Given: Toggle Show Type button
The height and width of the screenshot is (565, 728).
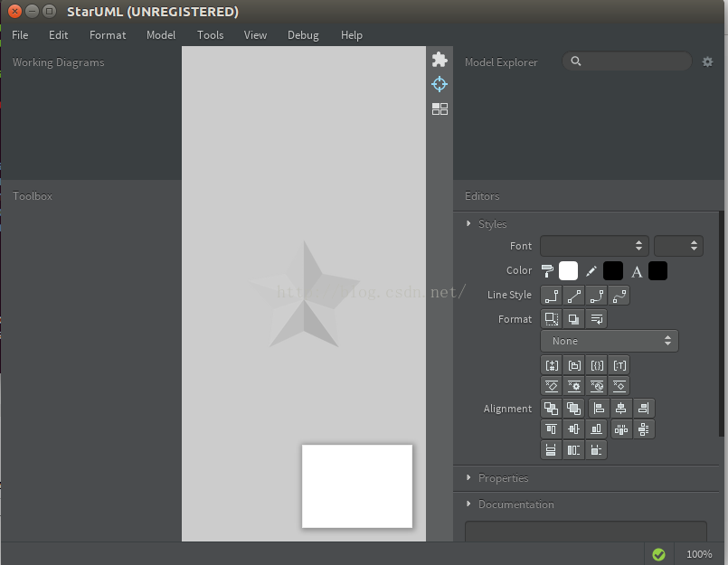Looking at the screenshot, I should click(619, 365).
